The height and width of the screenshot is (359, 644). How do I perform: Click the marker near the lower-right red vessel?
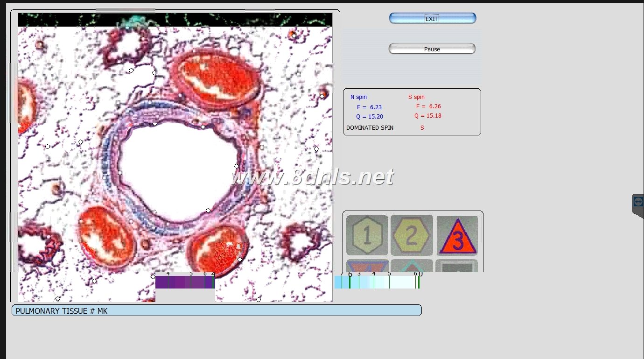(x=239, y=259)
